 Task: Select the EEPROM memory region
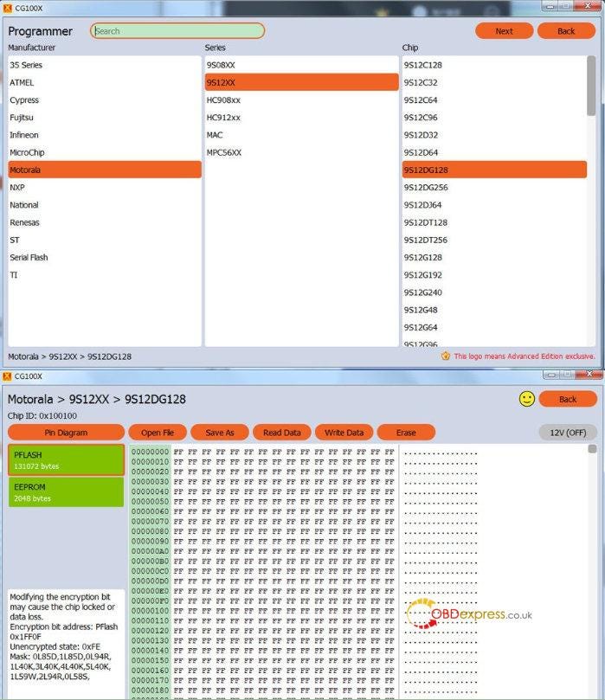click(66, 492)
